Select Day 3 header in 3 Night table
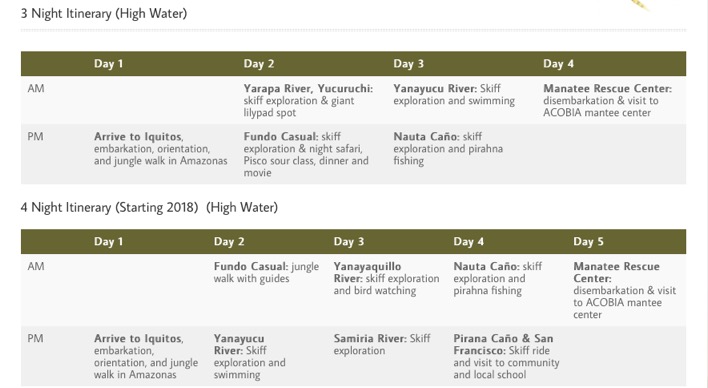The image size is (708, 388). coord(409,64)
